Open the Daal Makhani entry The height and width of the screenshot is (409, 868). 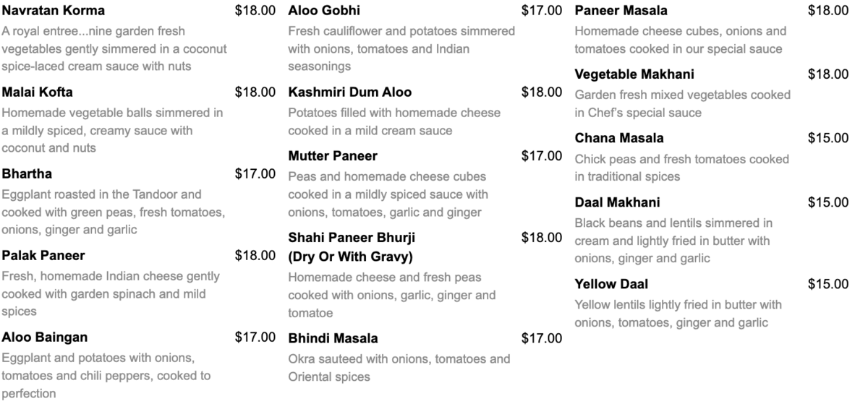coord(617,202)
